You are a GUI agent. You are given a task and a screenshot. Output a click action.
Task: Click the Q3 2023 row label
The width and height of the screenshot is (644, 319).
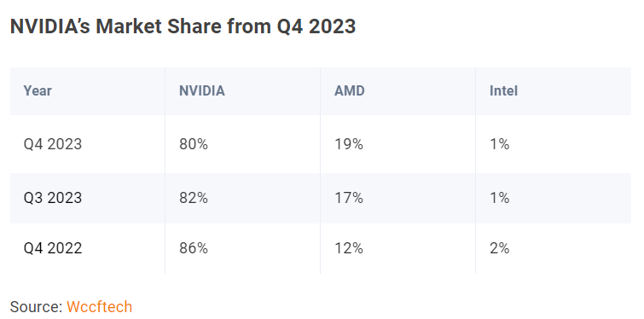point(53,198)
